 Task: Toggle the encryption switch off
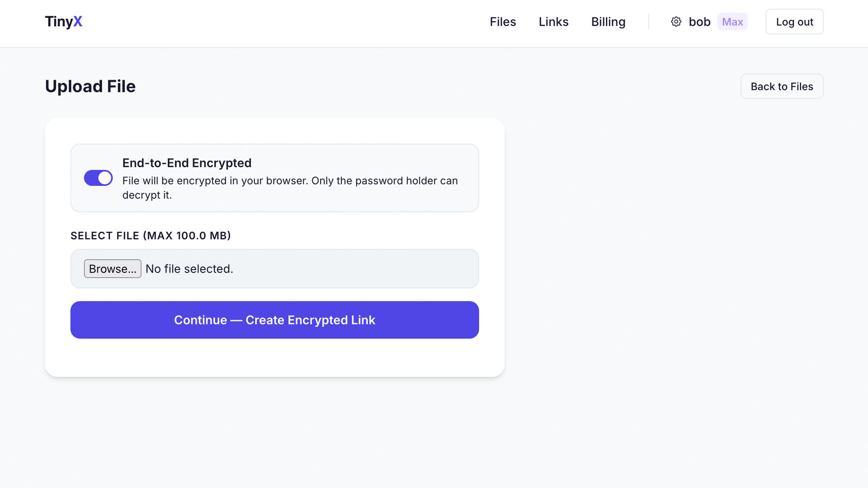point(98,178)
